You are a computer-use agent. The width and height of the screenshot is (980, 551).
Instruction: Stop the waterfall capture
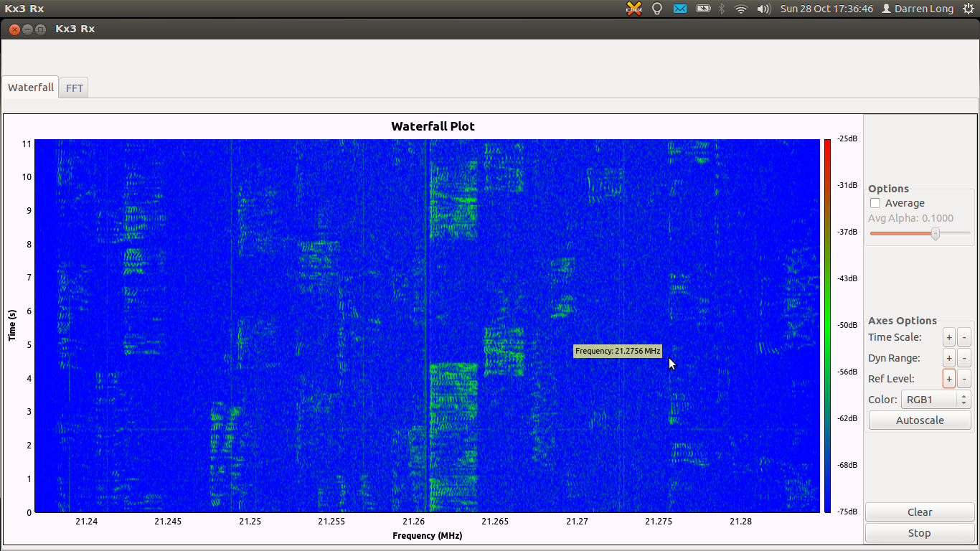click(919, 532)
